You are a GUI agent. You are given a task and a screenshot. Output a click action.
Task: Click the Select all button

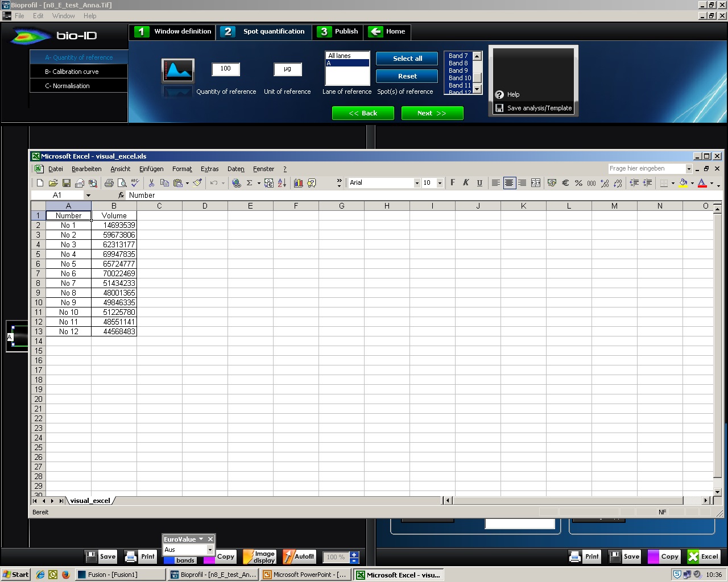407,59
